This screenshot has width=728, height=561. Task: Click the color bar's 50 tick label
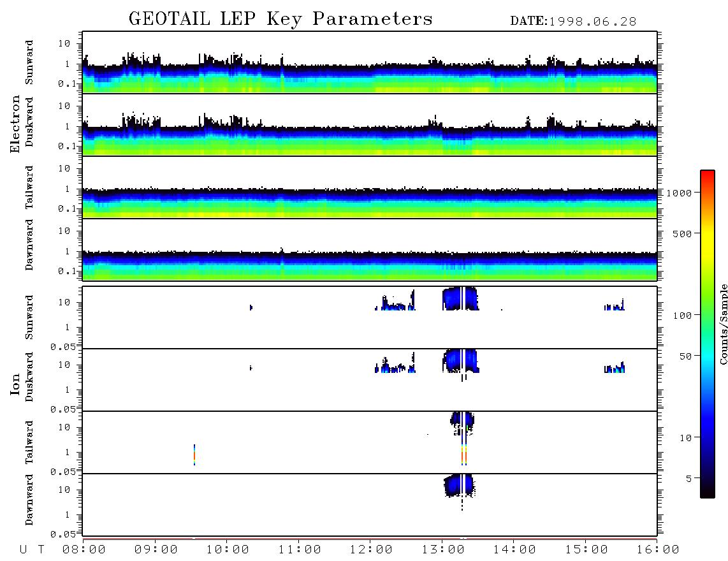click(x=686, y=356)
